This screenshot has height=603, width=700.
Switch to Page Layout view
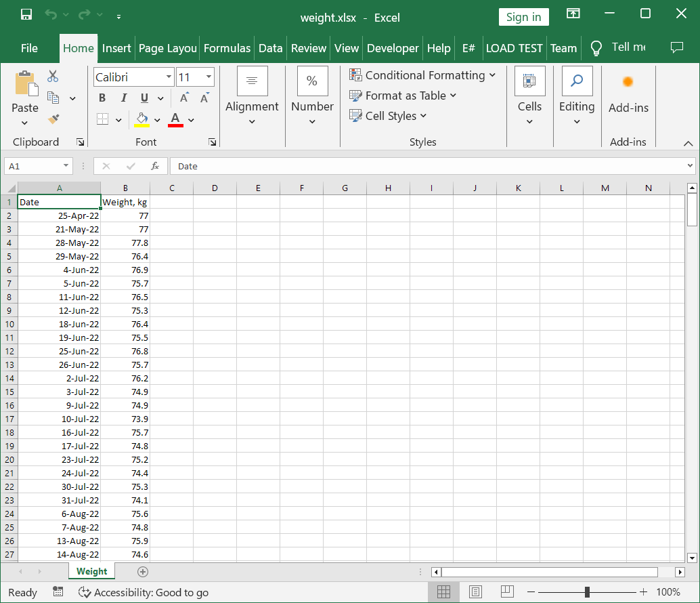coord(475,592)
